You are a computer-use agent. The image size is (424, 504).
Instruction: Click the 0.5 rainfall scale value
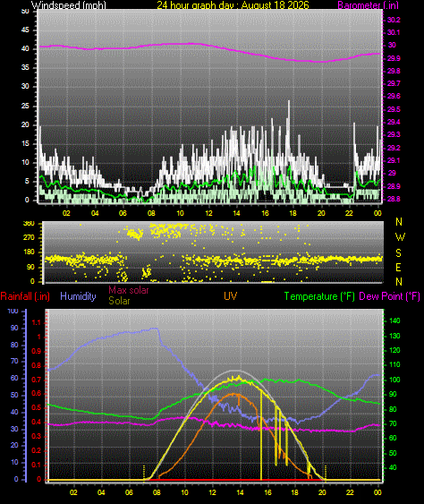coord(37,407)
